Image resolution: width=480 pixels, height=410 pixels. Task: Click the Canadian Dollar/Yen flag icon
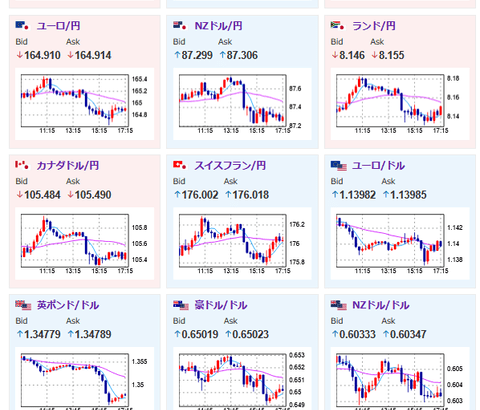pyautogui.click(x=22, y=165)
